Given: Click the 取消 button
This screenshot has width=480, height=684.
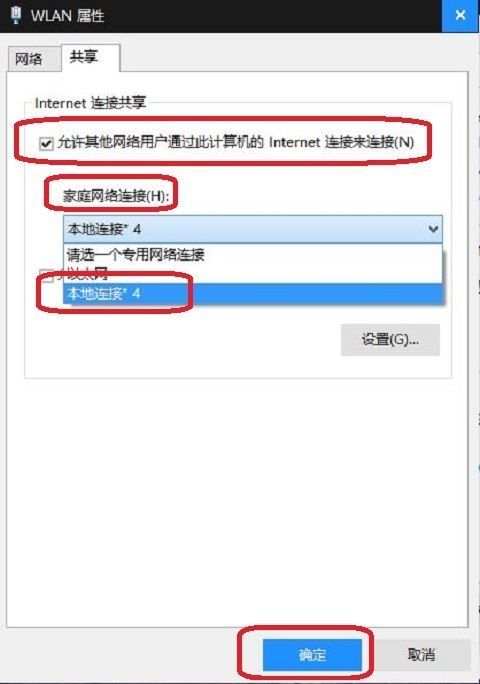Looking at the screenshot, I should click(x=421, y=654).
